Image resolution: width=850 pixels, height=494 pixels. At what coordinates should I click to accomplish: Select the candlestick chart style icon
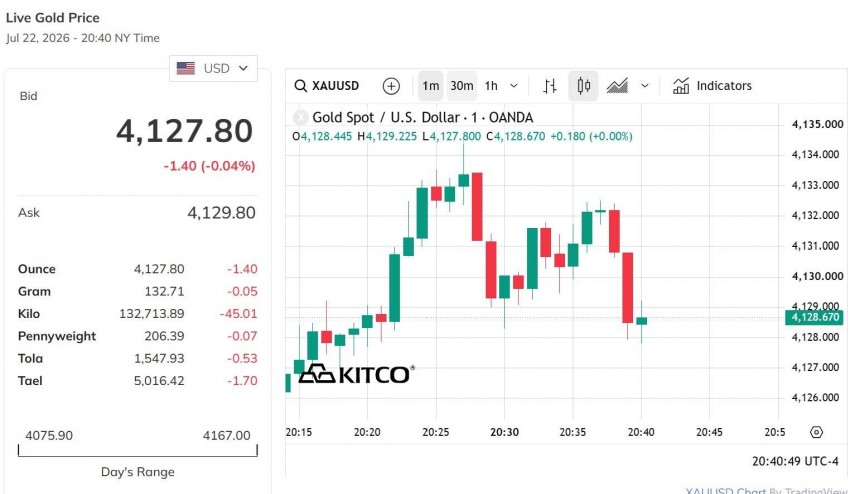click(x=583, y=86)
